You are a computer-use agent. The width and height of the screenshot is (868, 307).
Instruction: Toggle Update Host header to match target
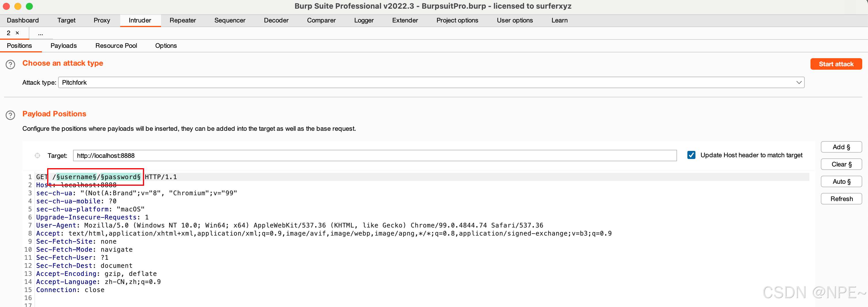coord(691,155)
